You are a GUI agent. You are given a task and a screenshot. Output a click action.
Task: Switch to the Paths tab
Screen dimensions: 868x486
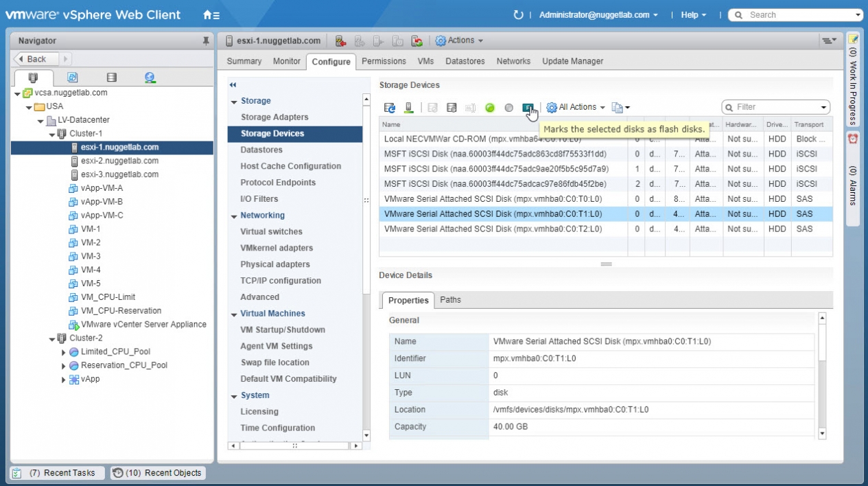pos(450,300)
